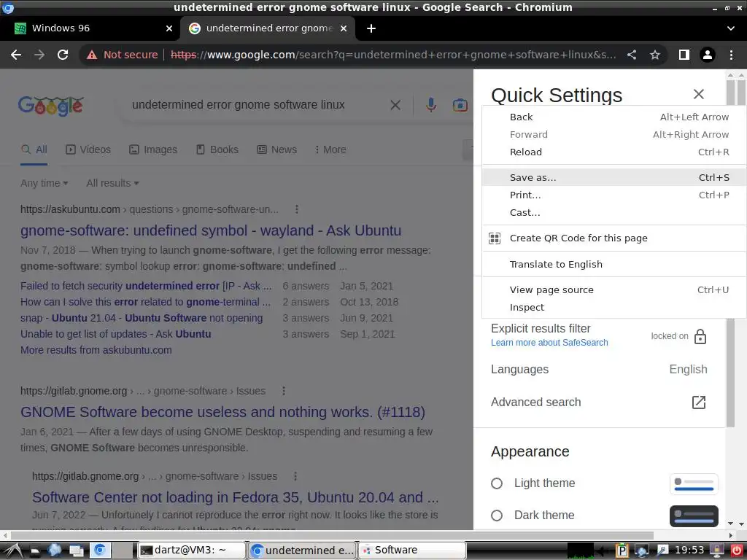Expand the Any time filter dropdown
Image resolution: width=747 pixels, height=560 pixels.
tap(44, 183)
